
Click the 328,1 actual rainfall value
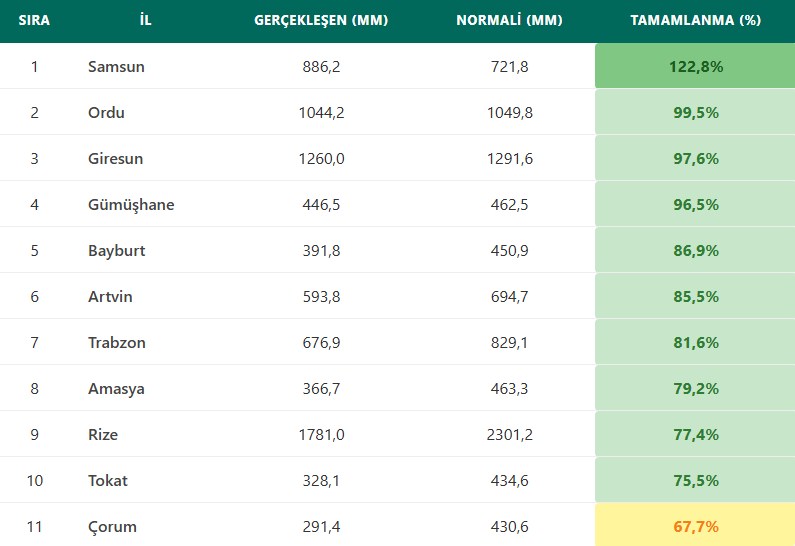[x=321, y=481]
